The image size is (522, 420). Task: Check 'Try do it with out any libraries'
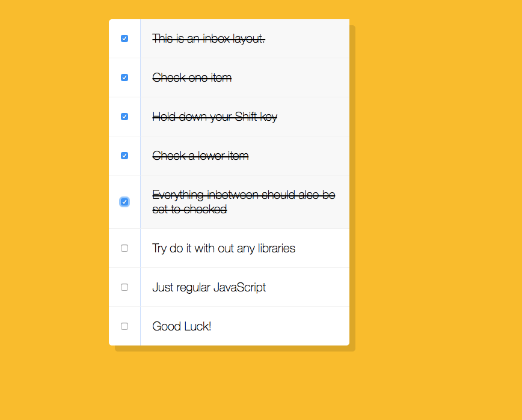tap(124, 248)
